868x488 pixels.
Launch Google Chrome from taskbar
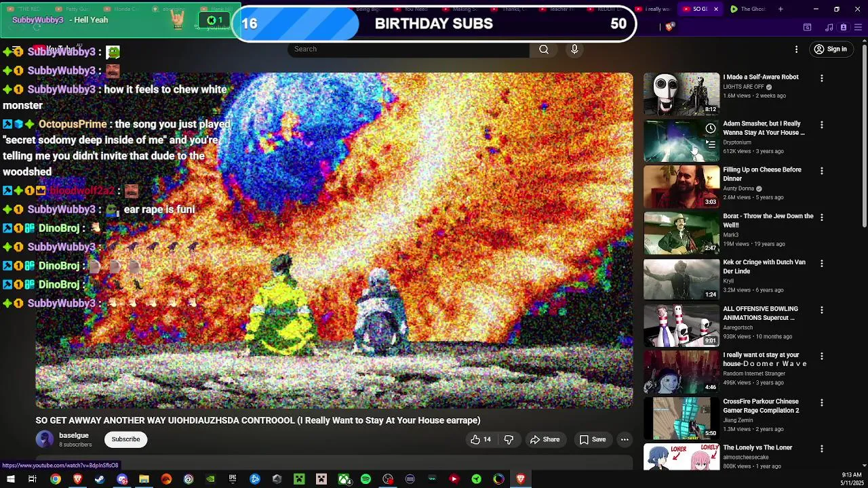[56, 479]
